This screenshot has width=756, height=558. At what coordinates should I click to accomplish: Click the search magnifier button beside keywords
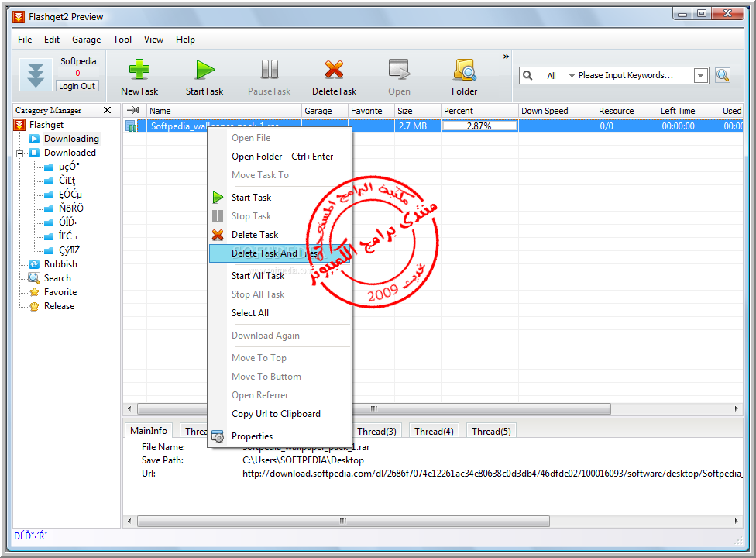click(722, 75)
